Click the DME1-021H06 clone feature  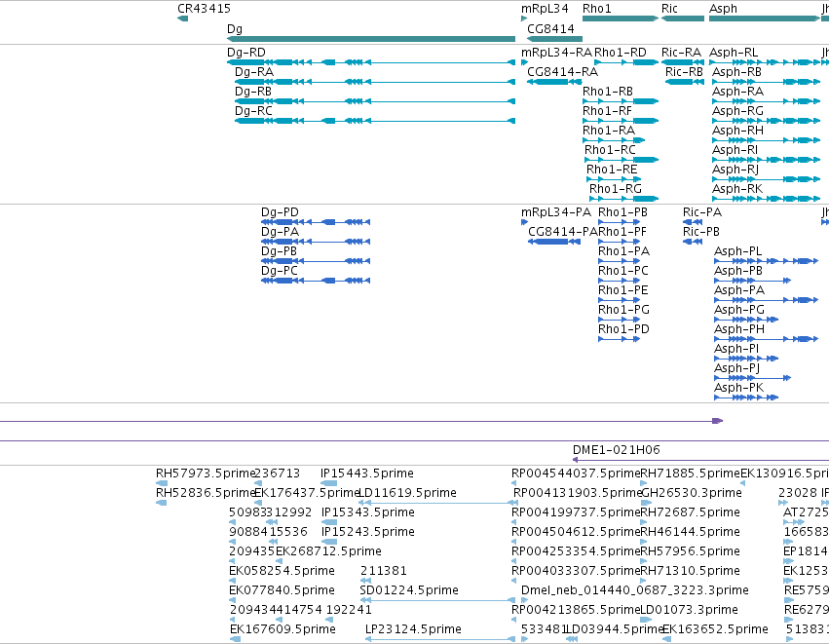[700, 460]
